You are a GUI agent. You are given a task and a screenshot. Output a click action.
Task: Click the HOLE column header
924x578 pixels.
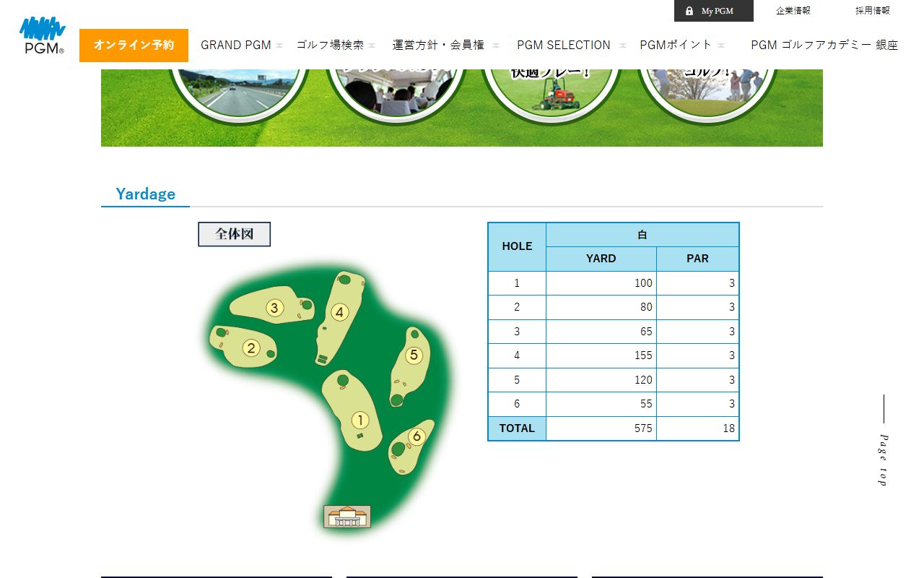[x=517, y=246]
